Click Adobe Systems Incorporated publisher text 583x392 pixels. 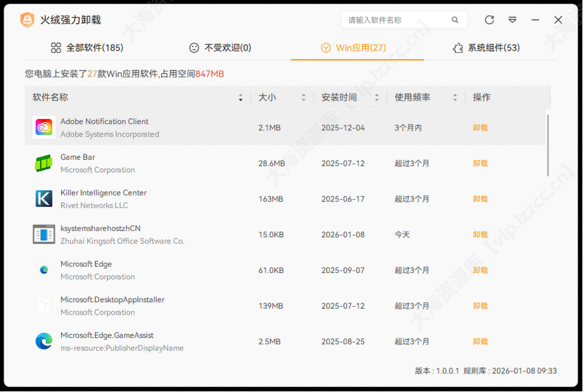coord(109,134)
